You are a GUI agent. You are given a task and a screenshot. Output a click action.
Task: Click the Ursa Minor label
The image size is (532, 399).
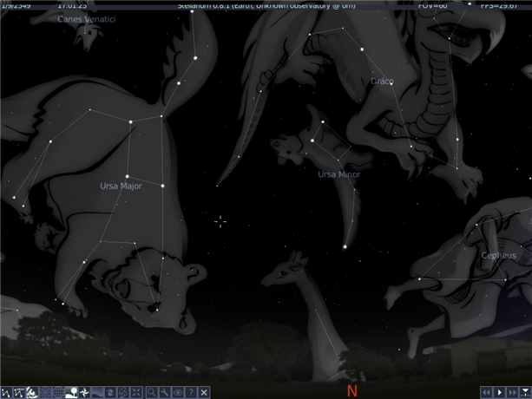click(338, 174)
